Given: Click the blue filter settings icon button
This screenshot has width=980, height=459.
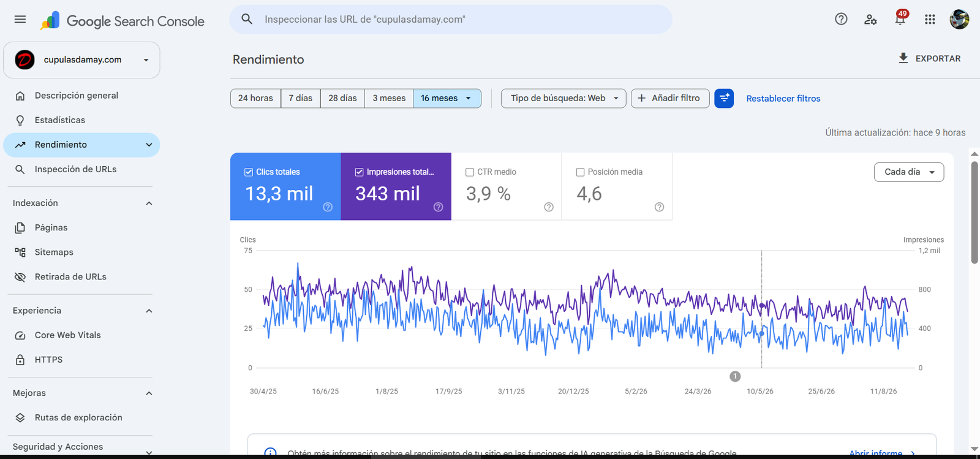Looking at the screenshot, I should click(x=724, y=98).
